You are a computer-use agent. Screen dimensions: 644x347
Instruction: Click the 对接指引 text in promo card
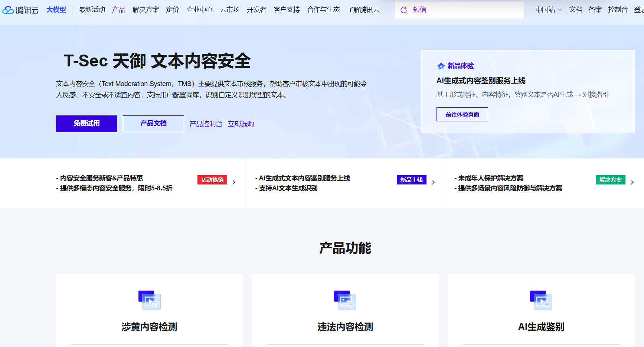(x=596, y=95)
